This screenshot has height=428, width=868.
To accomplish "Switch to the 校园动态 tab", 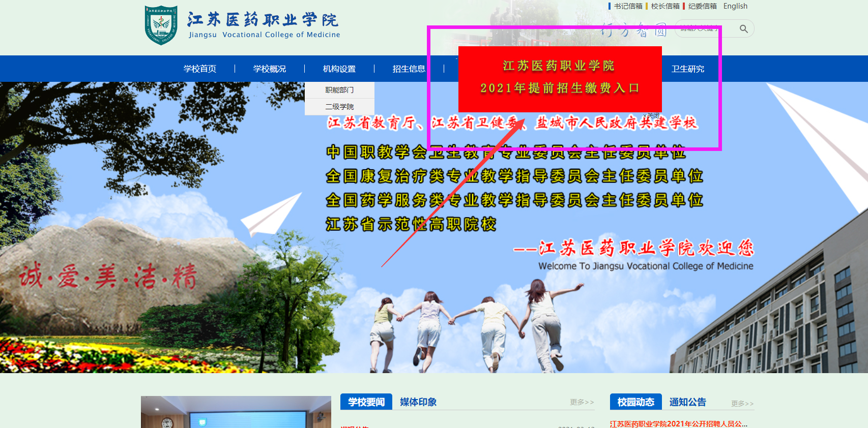I will coord(636,402).
